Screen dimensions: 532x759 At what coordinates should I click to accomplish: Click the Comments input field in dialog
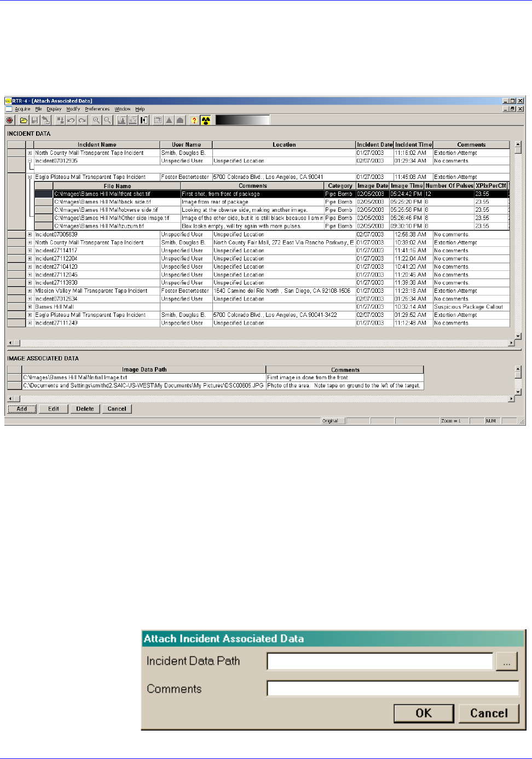click(x=393, y=688)
